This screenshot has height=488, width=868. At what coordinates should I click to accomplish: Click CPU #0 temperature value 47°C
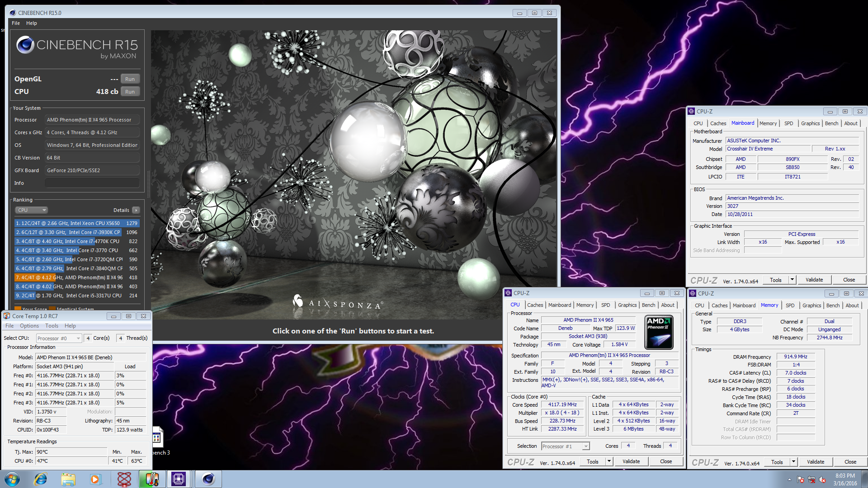pos(71,461)
